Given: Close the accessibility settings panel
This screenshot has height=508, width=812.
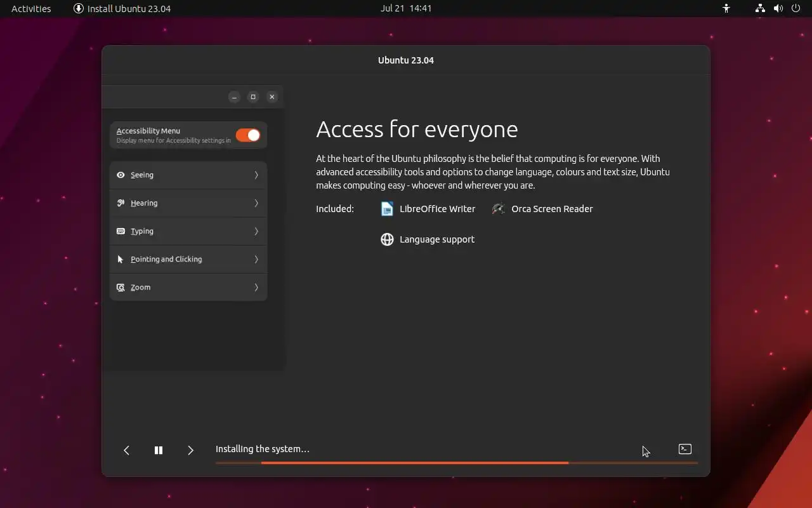Looking at the screenshot, I should [x=272, y=97].
